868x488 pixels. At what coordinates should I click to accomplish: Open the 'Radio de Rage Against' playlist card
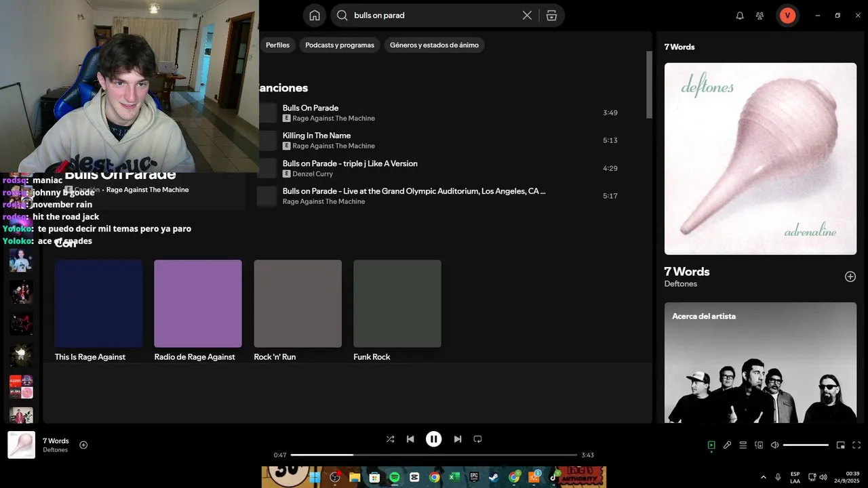(198, 310)
